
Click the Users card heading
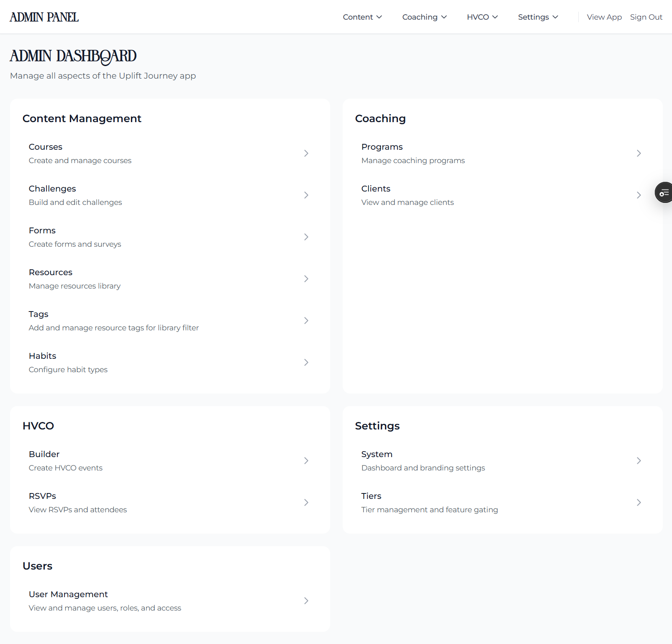[38, 566]
